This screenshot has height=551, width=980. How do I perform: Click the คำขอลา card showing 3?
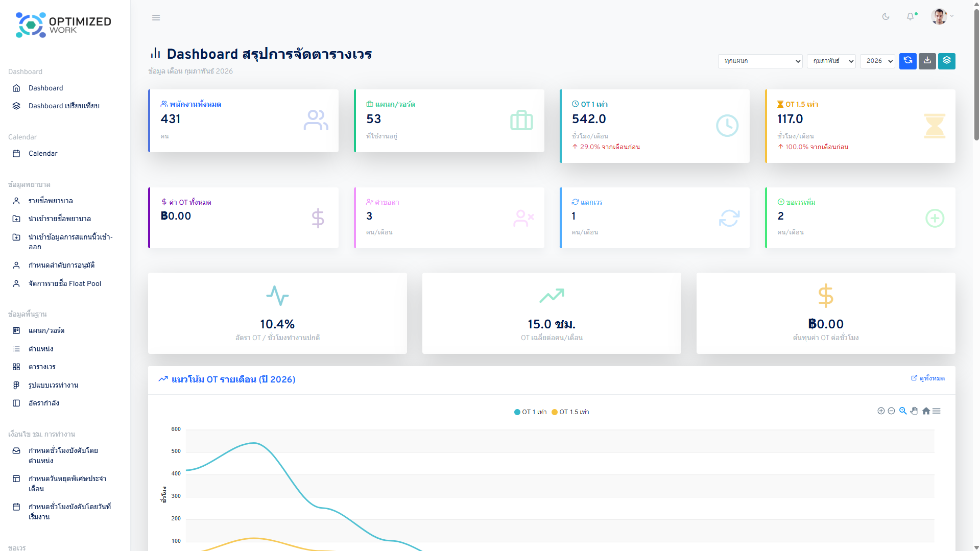[x=449, y=218]
